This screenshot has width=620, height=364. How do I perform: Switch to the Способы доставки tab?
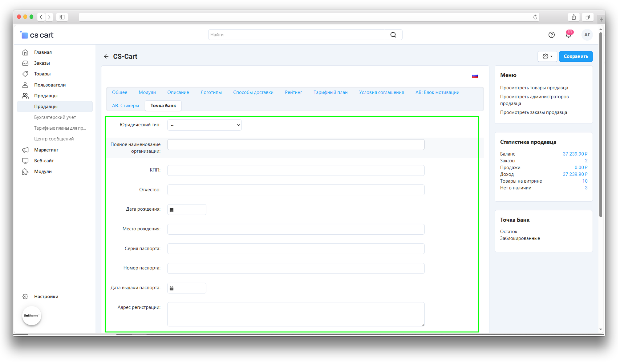tap(253, 92)
